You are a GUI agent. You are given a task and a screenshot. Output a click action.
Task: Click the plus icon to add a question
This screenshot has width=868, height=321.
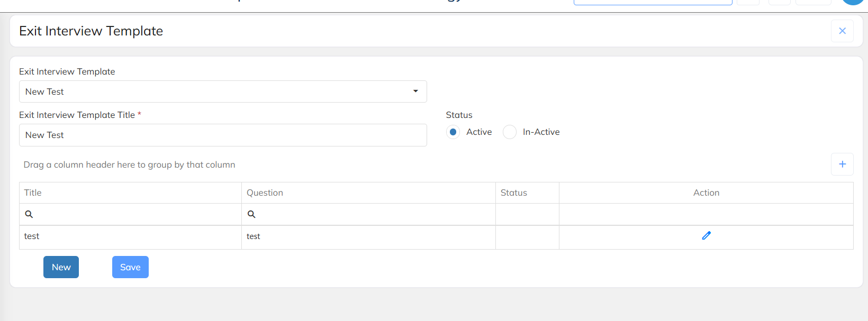[842, 164]
